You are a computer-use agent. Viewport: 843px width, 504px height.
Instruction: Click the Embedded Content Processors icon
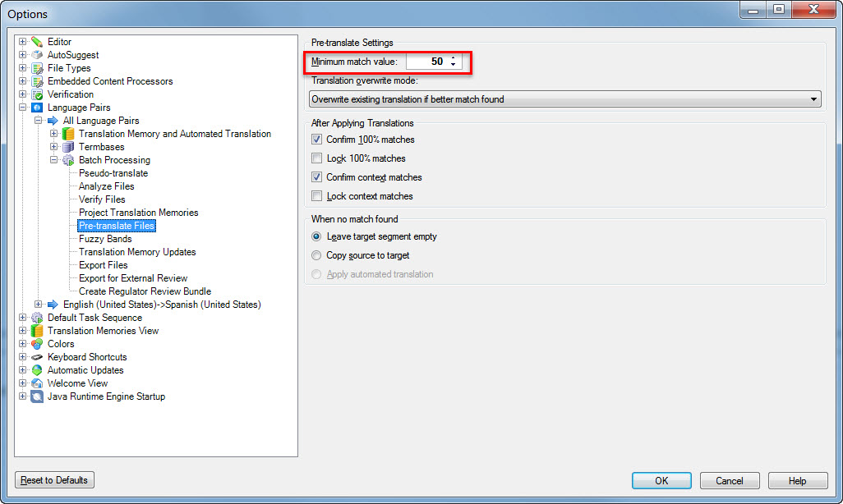point(37,81)
